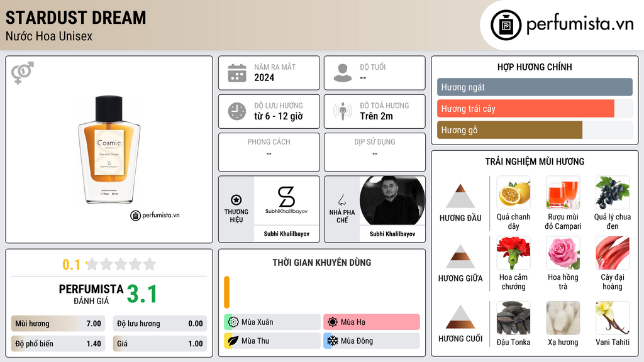Click the Hương ngát accord bar
This screenshot has width=644, height=362.
(535, 87)
